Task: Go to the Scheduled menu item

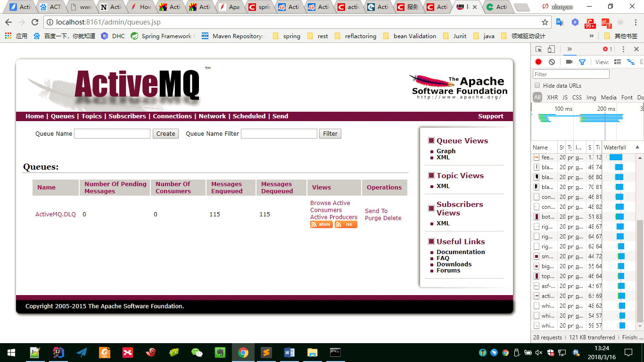Action: (x=249, y=116)
